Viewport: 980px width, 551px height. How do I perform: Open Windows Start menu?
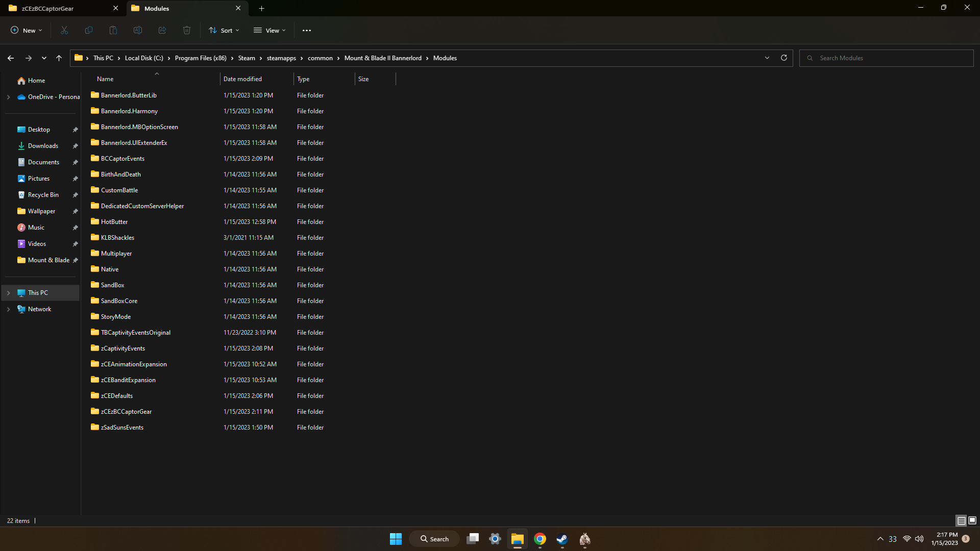click(396, 539)
